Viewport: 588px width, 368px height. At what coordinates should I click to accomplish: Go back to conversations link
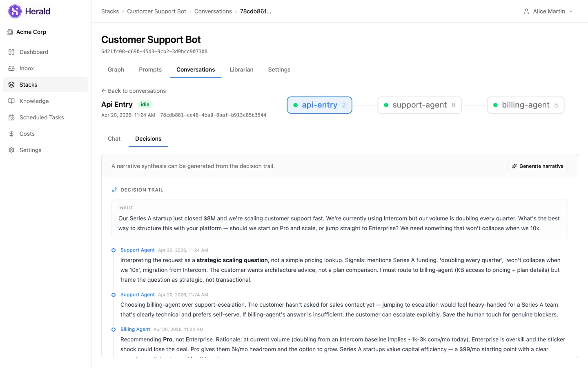click(134, 91)
